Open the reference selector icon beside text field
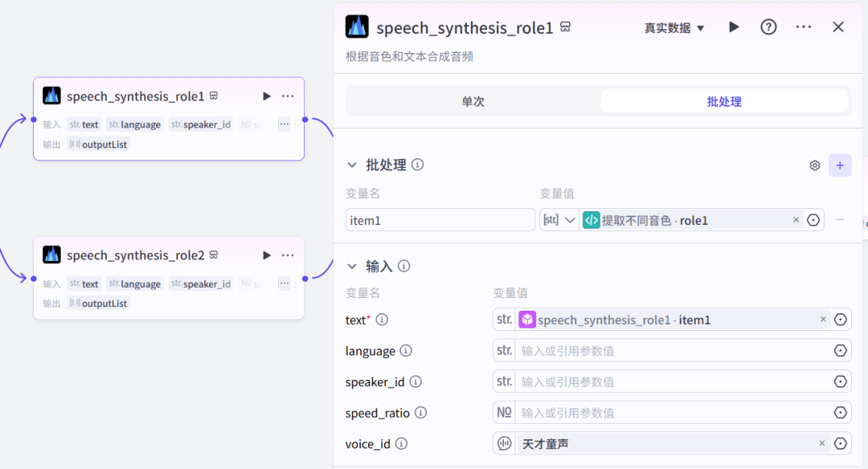The width and height of the screenshot is (868, 469). coord(841,319)
